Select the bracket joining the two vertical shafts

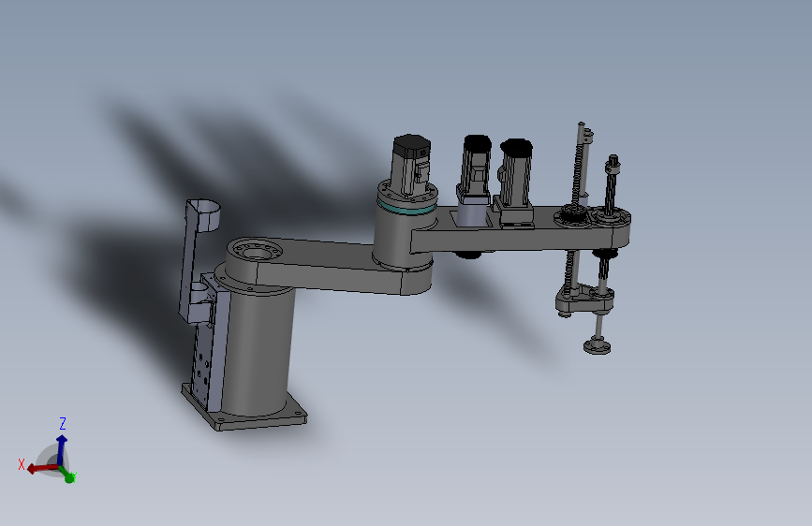pos(584,300)
